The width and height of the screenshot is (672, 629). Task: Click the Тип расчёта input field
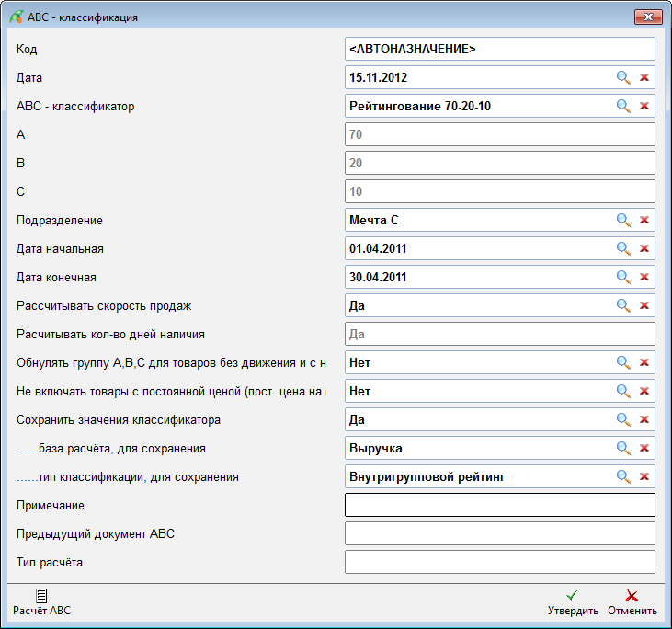[x=499, y=562]
